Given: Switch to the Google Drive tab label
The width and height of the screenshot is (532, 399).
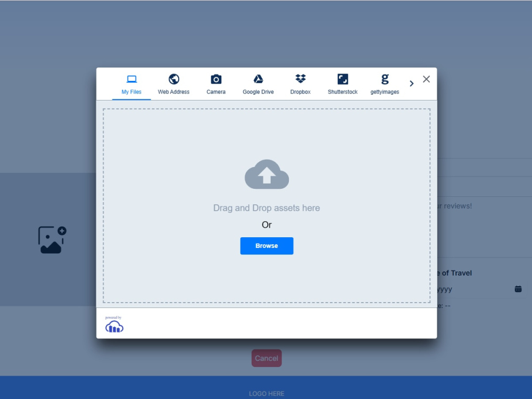Looking at the screenshot, I should tap(258, 92).
